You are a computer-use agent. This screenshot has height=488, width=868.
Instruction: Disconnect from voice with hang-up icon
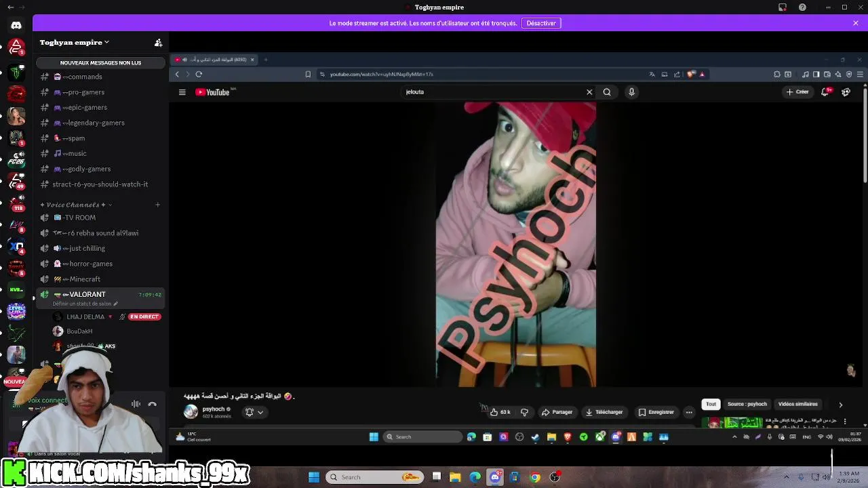coord(153,404)
